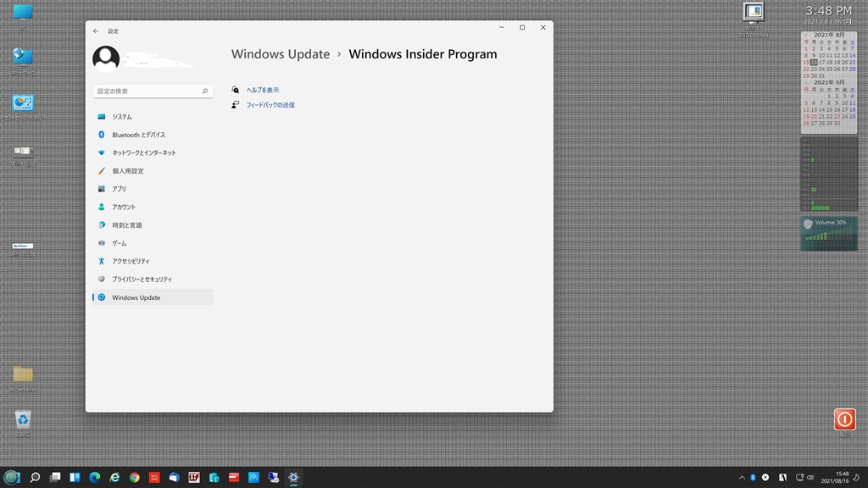The width and height of the screenshot is (868, 488).
Task: Click the taskbar clock 15:48
Action: click(x=835, y=478)
